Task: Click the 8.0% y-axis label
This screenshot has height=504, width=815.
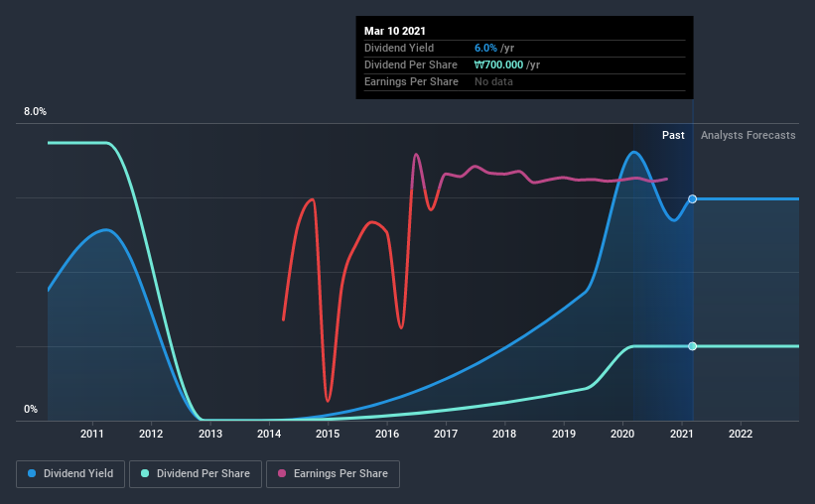Action: coord(35,112)
